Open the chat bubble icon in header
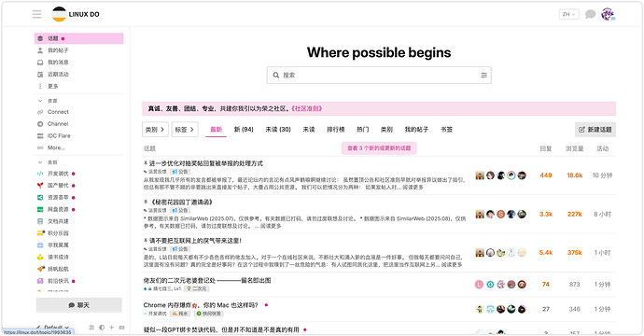The image size is (644, 336). click(590, 14)
